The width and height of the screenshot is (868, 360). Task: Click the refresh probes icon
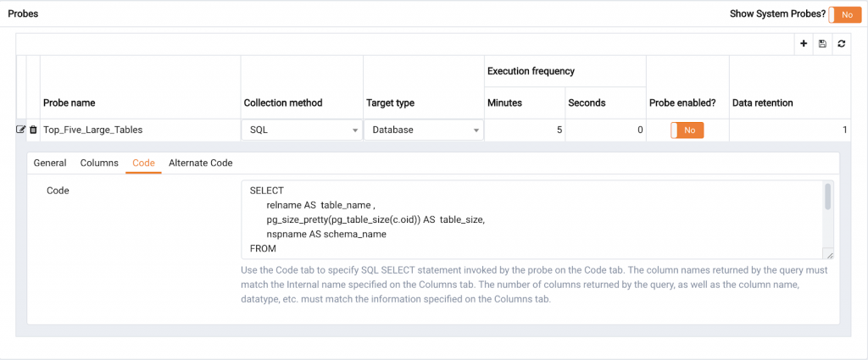(841, 44)
